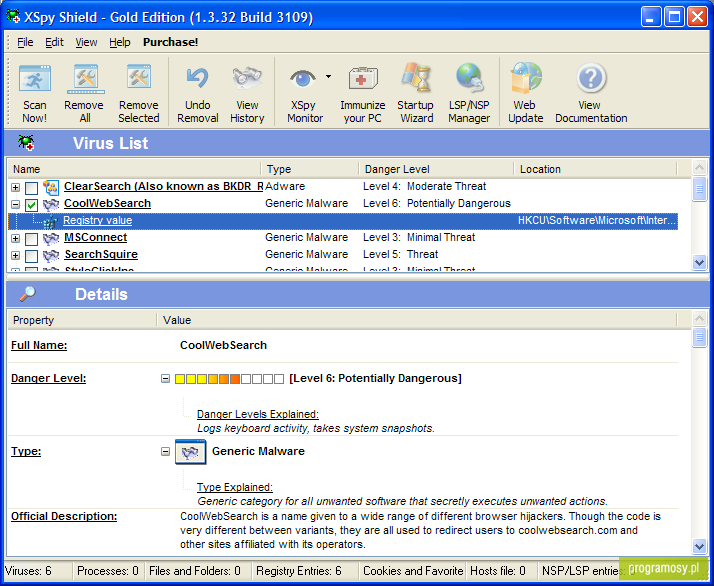Screen dimensions: 714x586
Task: Open the Edit menu
Action: (54, 42)
